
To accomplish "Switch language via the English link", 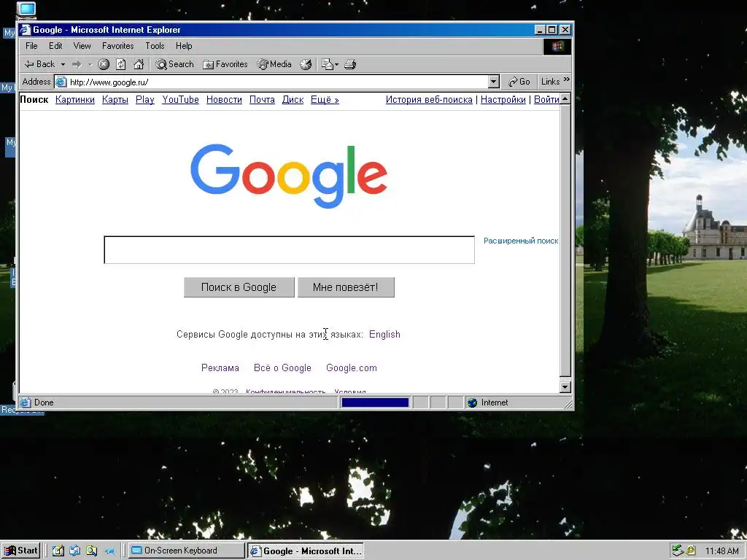I will (x=384, y=334).
